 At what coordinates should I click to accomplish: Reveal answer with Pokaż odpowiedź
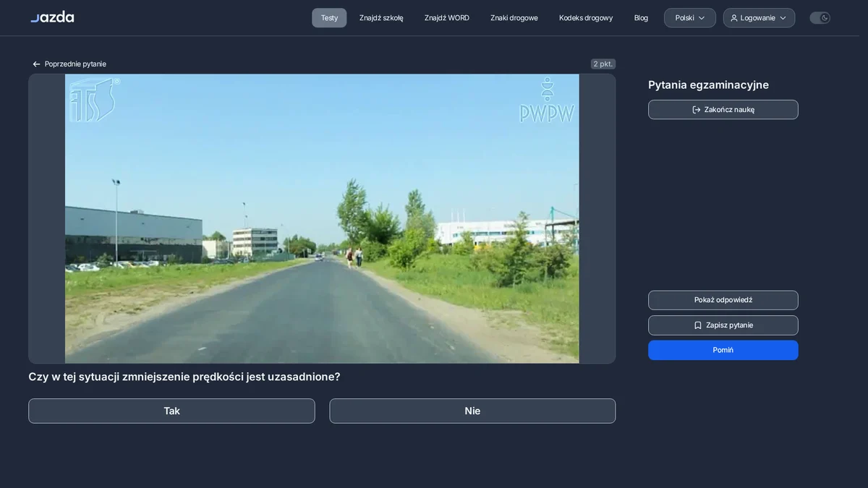pyautogui.click(x=723, y=300)
